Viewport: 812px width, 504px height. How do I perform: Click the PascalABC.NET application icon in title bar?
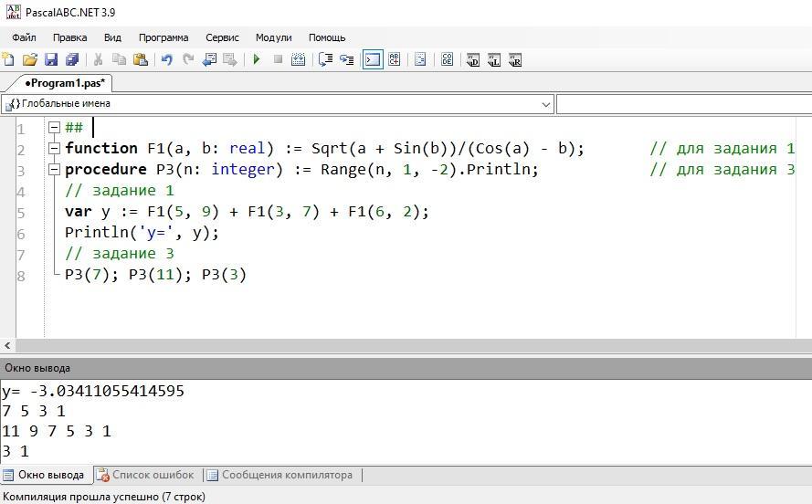tap(13, 12)
